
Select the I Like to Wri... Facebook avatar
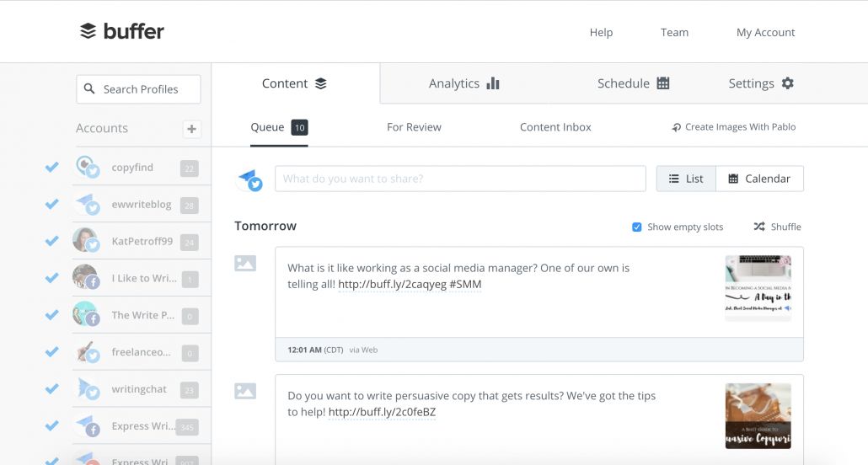pyautogui.click(x=86, y=278)
